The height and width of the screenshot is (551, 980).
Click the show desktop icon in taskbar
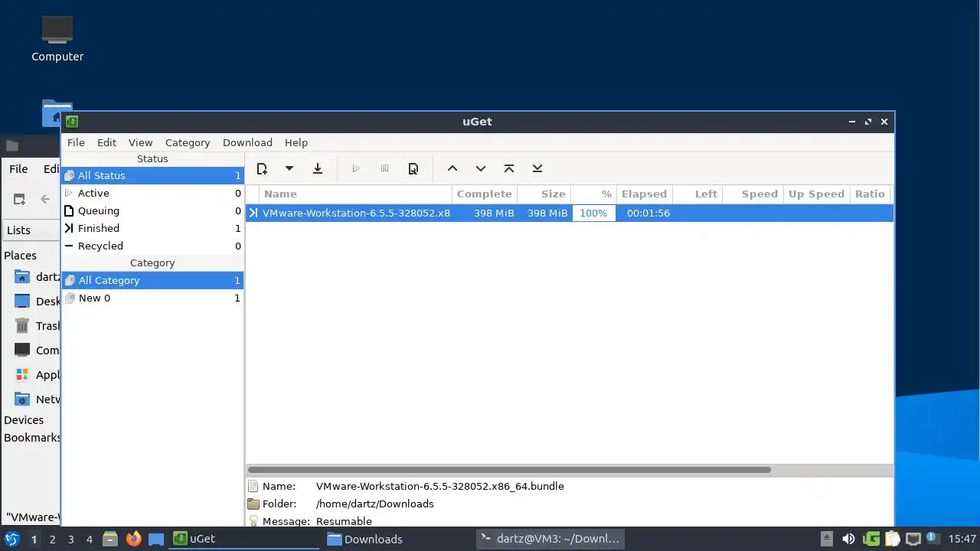(156, 539)
